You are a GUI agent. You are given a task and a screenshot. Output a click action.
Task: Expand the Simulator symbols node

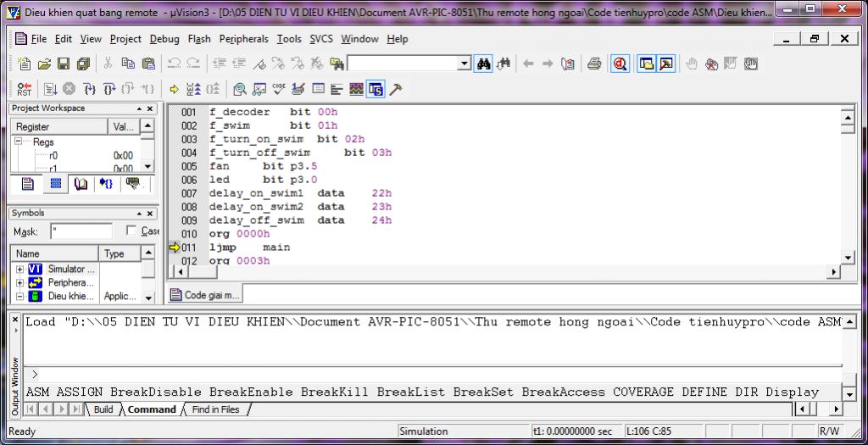20,269
